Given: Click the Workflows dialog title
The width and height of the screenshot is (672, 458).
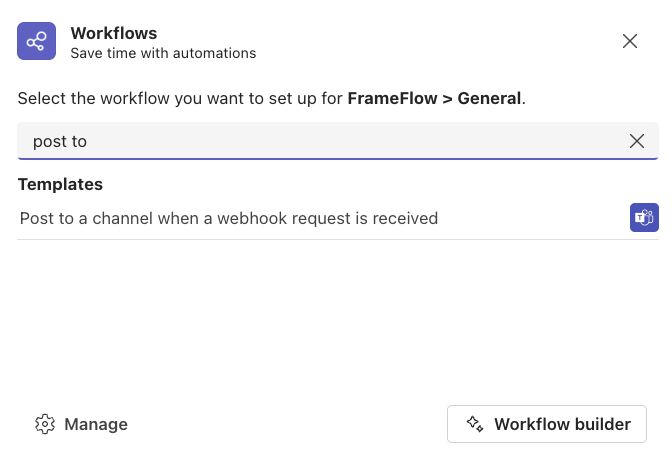Looking at the screenshot, I should pyautogui.click(x=114, y=33).
